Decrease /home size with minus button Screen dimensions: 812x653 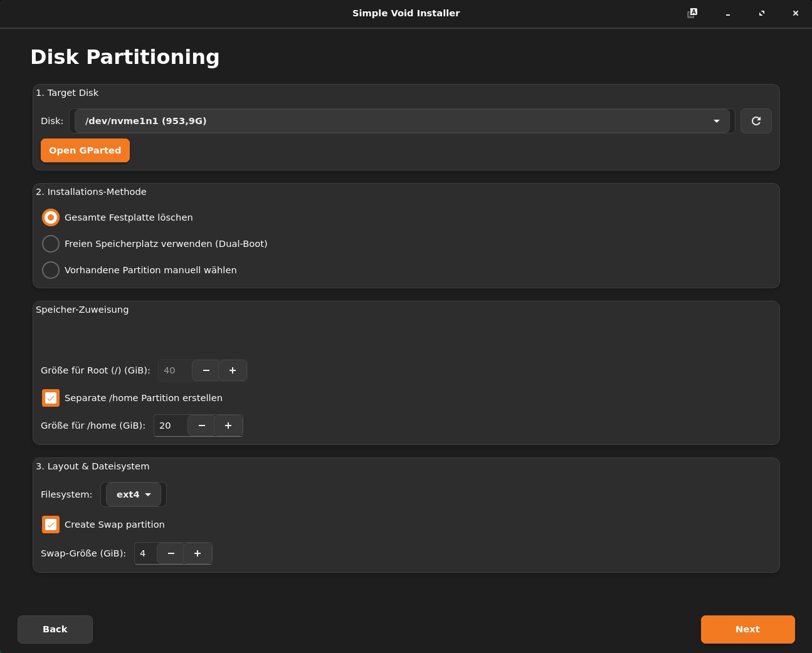(201, 426)
